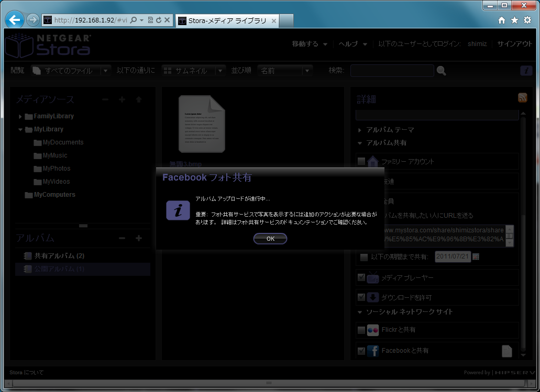
Task: Toggle the ダウンロードを許可 checkbox
Action: (361, 297)
